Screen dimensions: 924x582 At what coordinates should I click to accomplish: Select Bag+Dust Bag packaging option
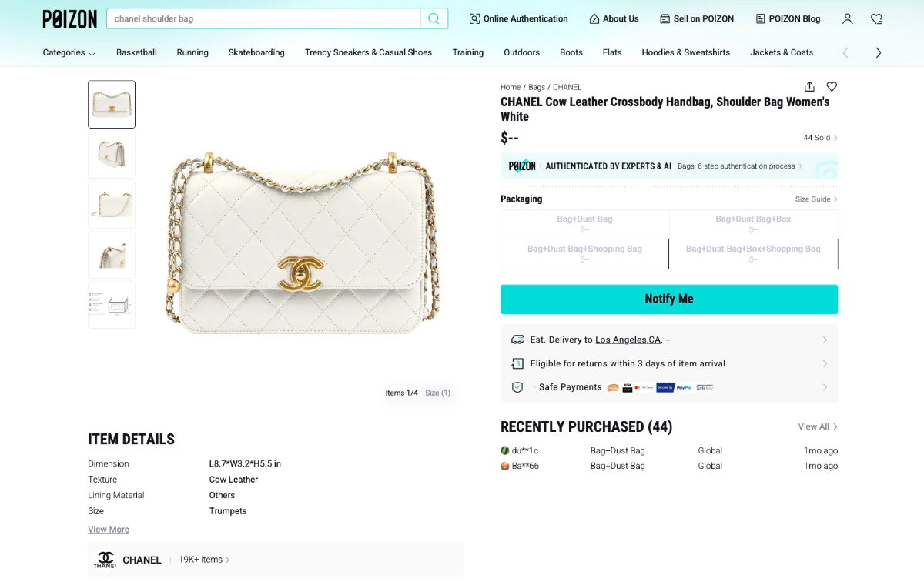584,224
